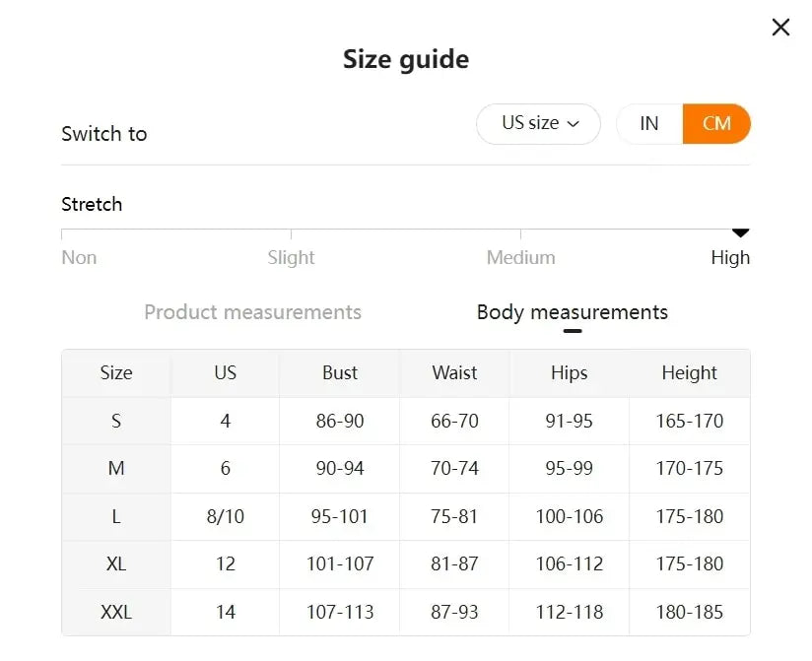Image resolution: width=812 pixels, height=661 pixels.
Task: Select 'High' stretch level
Action: (730, 257)
